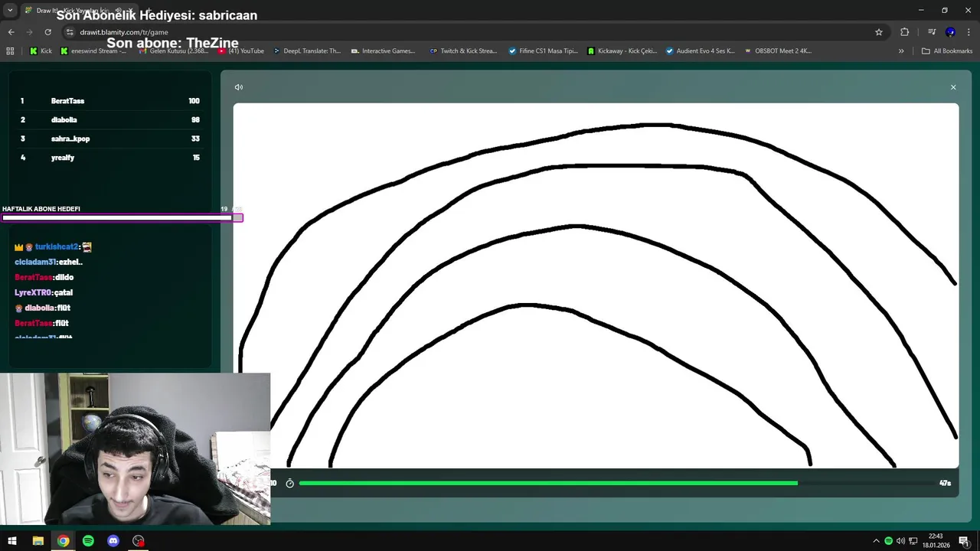980x551 pixels.
Task: Expand hidden bookmarks with the double chevron
Action: click(x=901, y=51)
